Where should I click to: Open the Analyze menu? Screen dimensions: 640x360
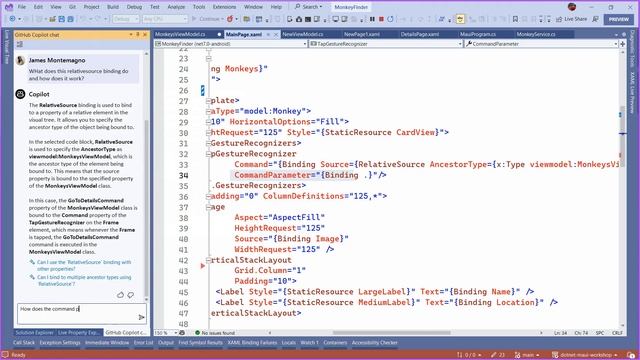(176, 7)
